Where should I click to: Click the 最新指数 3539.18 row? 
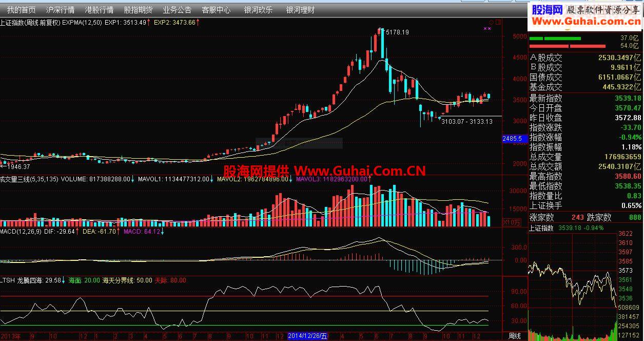586,98
